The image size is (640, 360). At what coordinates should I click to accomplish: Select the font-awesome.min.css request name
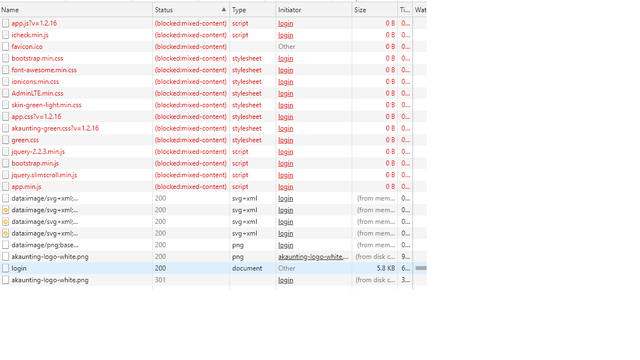[x=44, y=70]
